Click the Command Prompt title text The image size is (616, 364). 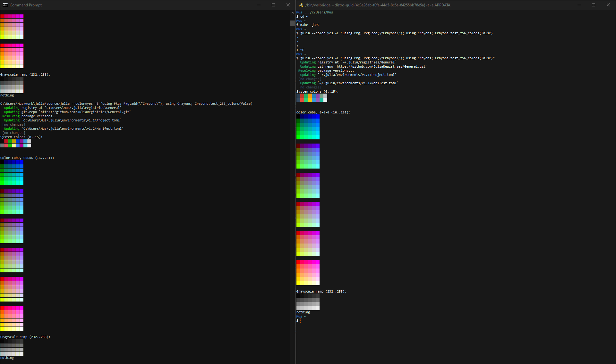(26, 5)
